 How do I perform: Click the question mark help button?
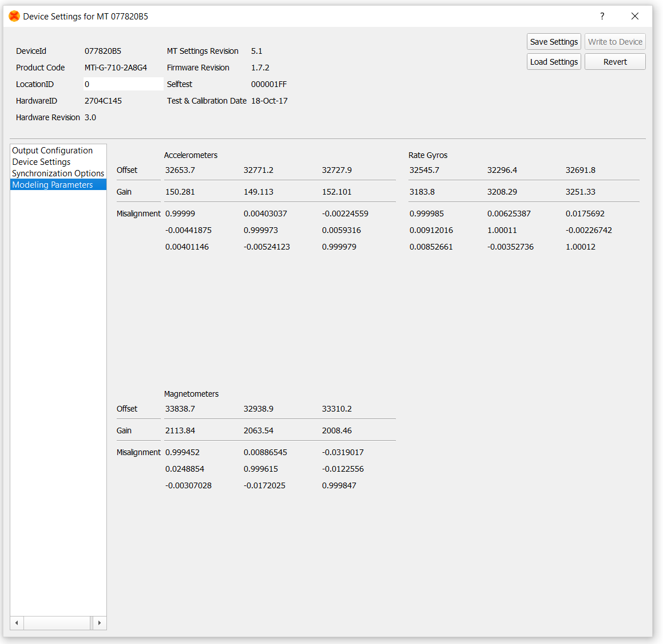coord(602,16)
